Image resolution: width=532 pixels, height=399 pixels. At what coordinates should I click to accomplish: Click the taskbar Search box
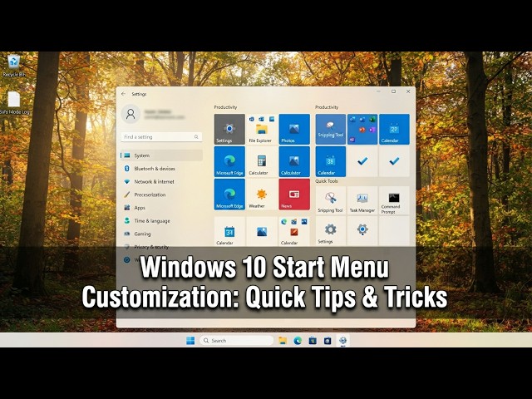click(x=236, y=340)
